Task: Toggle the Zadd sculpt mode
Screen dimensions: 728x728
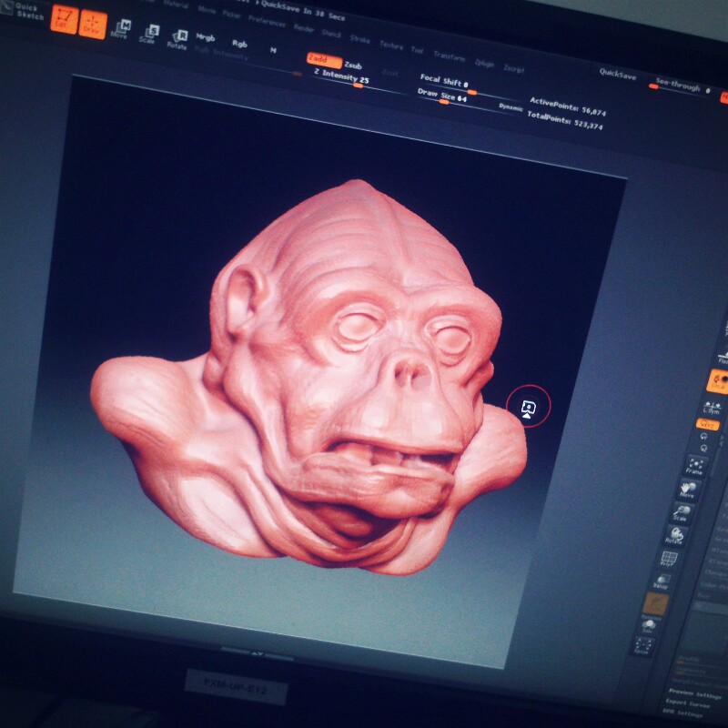Action: pyautogui.click(x=323, y=60)
